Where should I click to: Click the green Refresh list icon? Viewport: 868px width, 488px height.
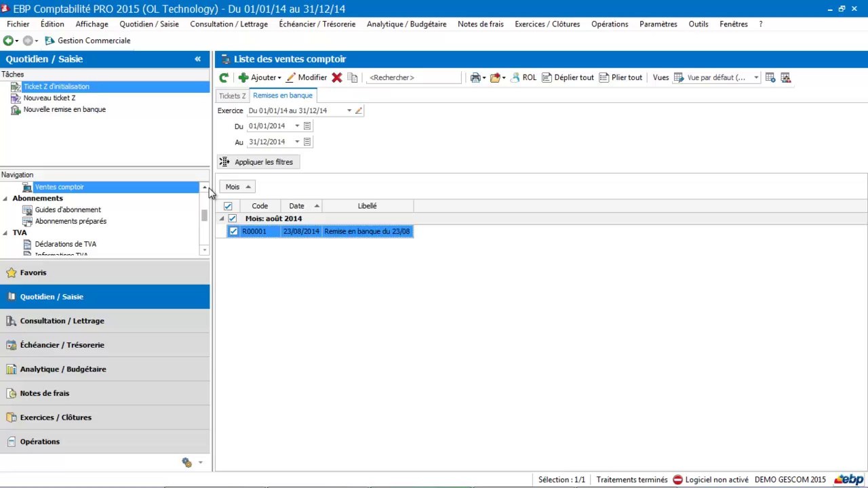click(x=224, y=78)
